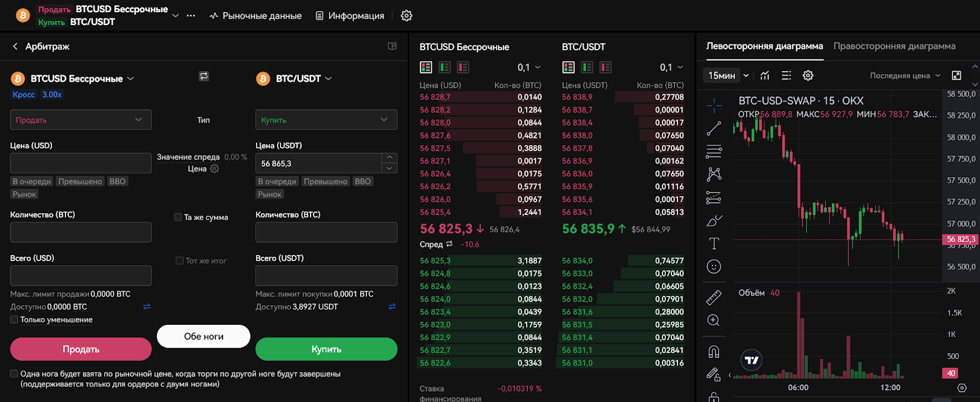The image size is (980, 402).
Task: Select the trend line drawing tool
Action: pyautogui.click(x=714, y=129)
